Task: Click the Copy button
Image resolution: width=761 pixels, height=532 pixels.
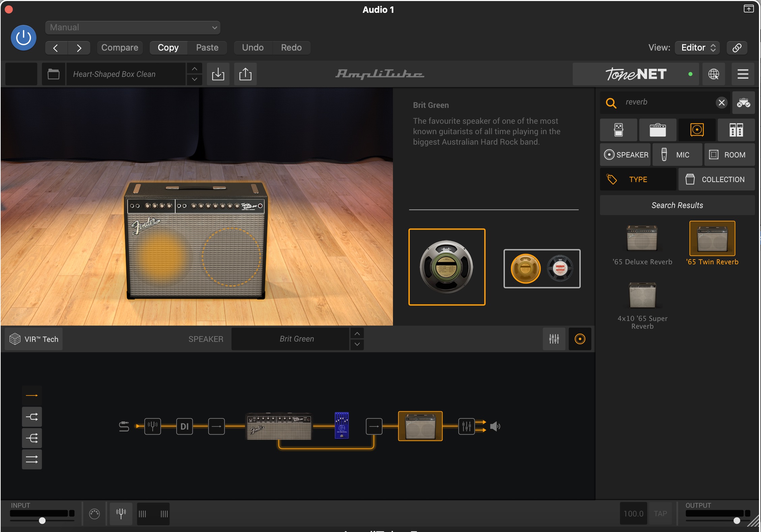Action: point(168,48)
